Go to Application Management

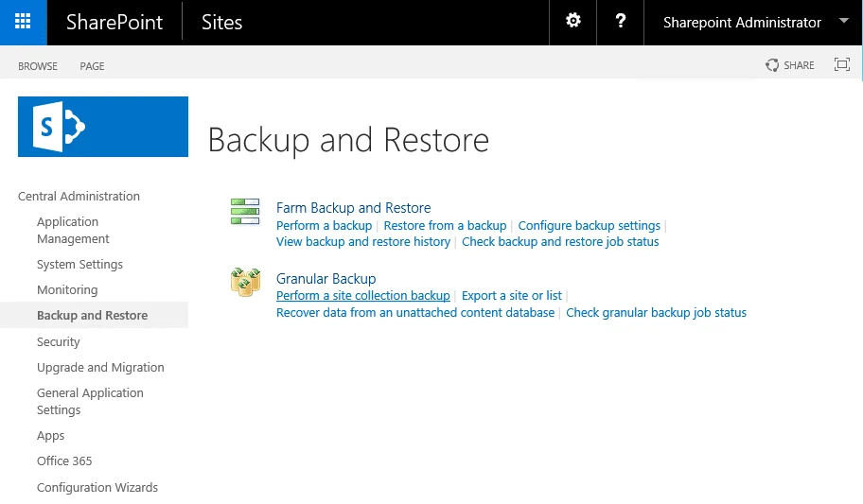click(x=73, y=230)
